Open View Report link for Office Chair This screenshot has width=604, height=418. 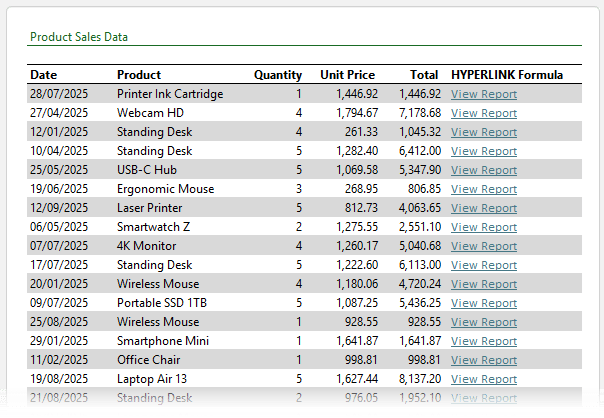(484, 360)
